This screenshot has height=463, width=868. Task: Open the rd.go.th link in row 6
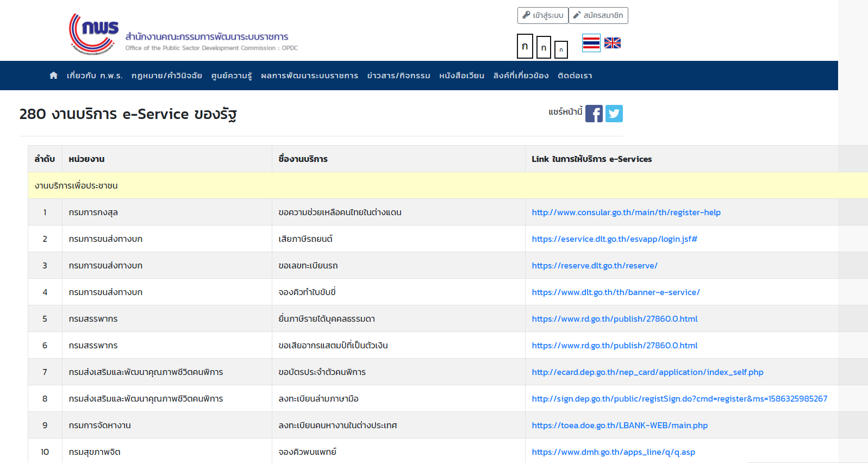click(615, 346)
